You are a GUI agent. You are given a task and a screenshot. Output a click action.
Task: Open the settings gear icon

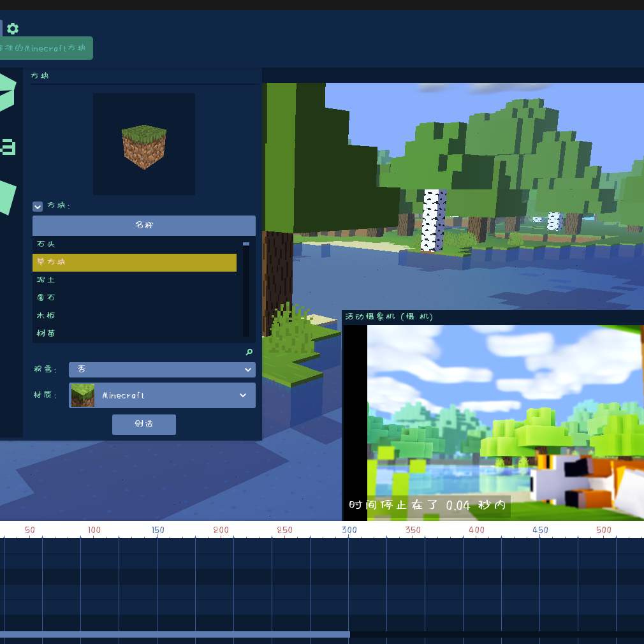pos(13,29)
